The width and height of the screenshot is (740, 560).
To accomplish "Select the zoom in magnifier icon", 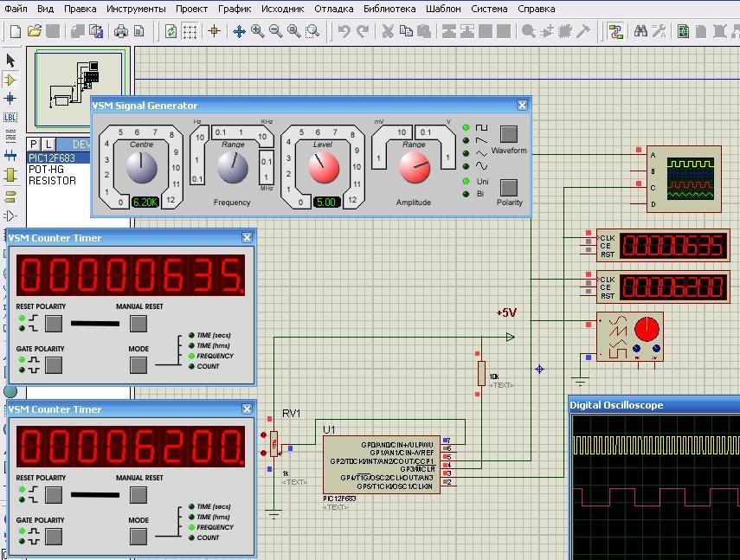I will coord(258,32).
